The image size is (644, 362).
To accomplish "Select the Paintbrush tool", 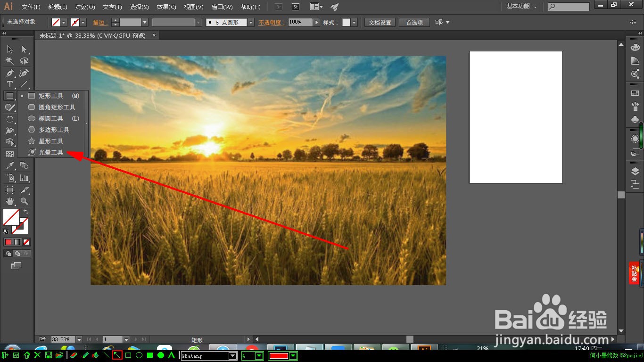I will pyautogui.click(x=10, y=107).
